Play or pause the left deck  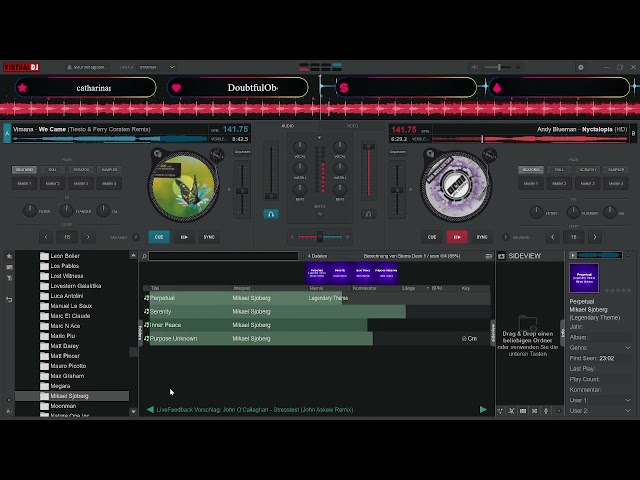click(x=184, y=237)
